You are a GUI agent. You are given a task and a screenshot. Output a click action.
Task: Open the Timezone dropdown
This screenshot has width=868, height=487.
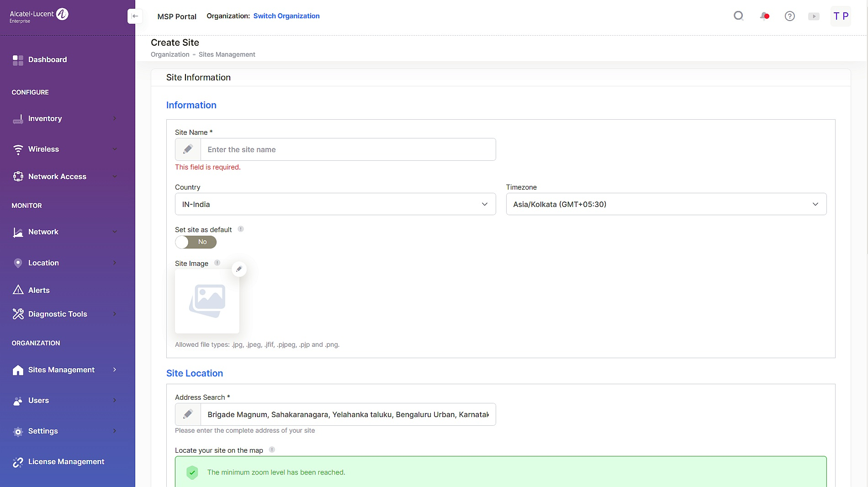[666, 204]
